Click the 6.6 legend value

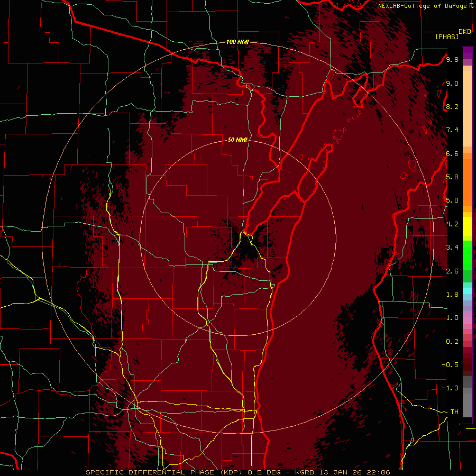pos(452,153)
